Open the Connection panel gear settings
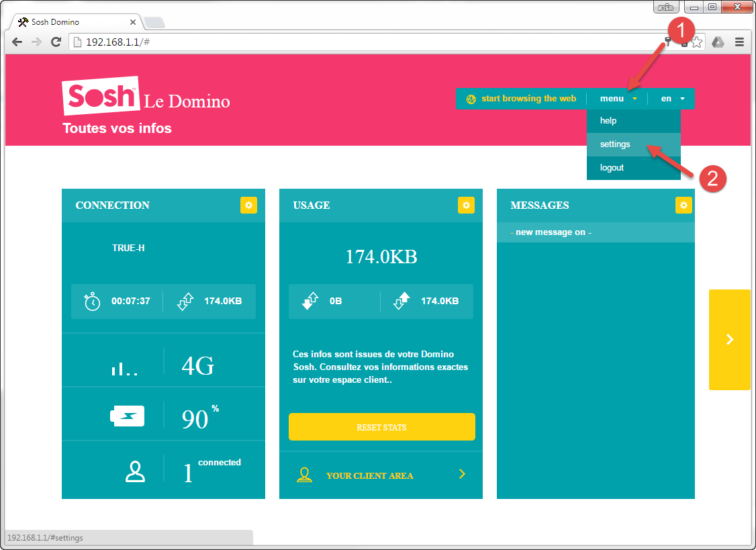This screenshot has width=756, height=550. pyautogui.click(x=249, y=205)
